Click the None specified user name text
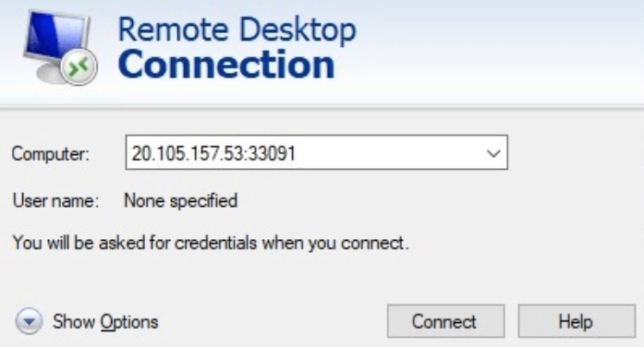 click(181, 200)
